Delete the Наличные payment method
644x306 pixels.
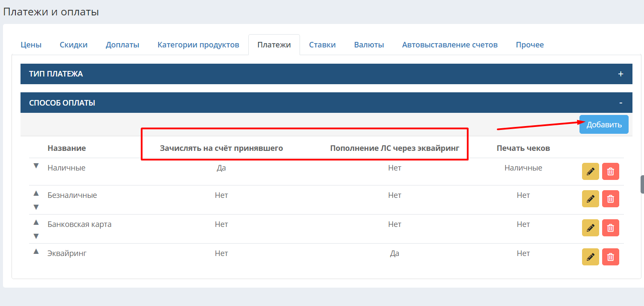pyautogui.click(x=611, y=171)
